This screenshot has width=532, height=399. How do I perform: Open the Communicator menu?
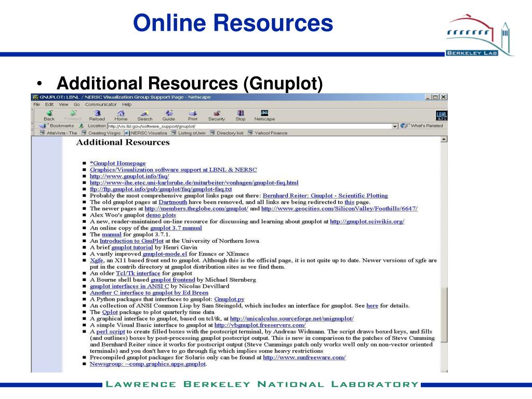[x=101, y=104]
